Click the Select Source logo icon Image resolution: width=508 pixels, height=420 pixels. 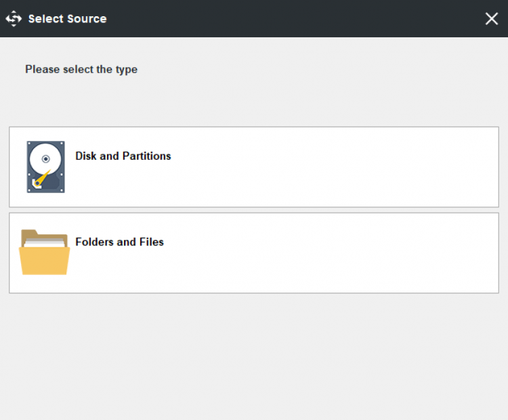point(14,19)
